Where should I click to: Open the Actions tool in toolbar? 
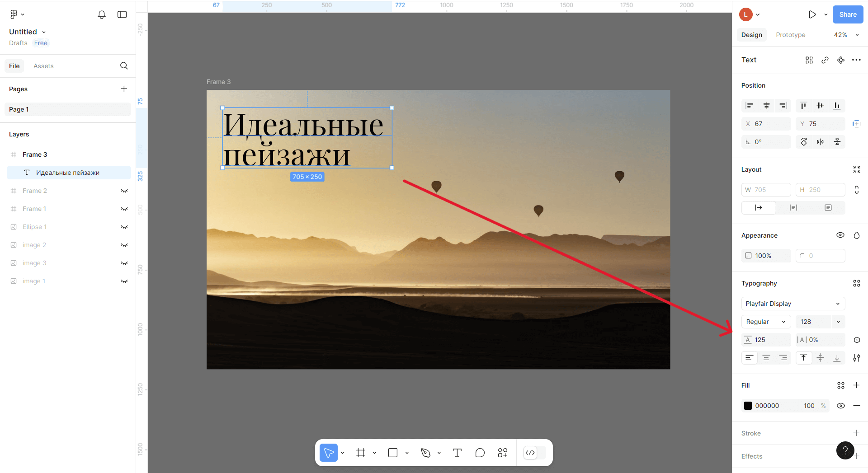(503, 453)
